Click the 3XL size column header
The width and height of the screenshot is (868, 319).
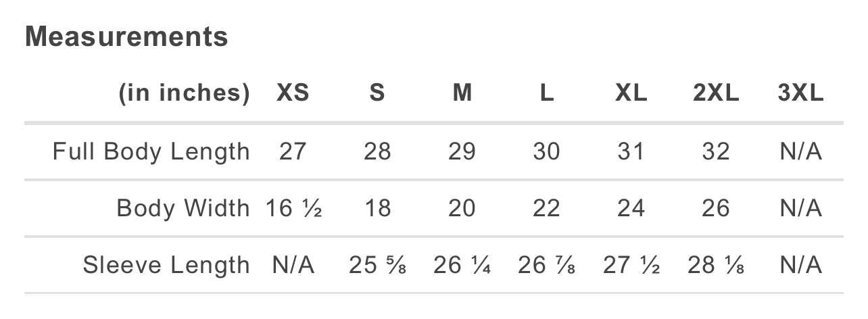click(x=800, y=93)
